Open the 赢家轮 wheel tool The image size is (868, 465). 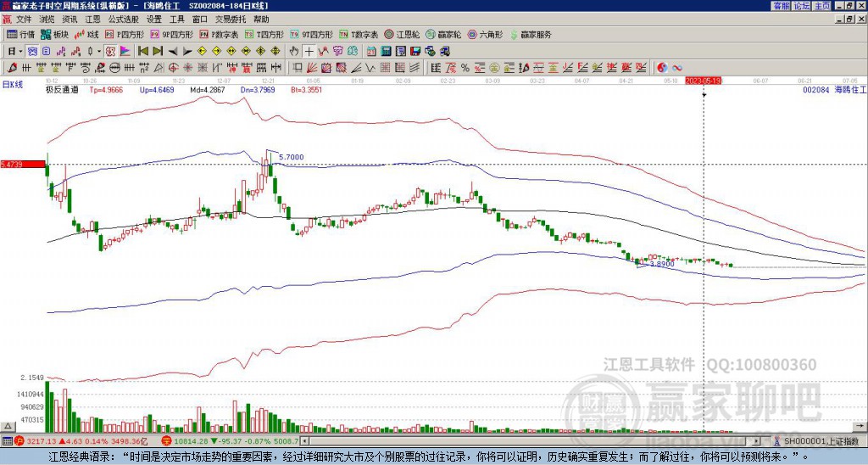(x=443, y=34)
